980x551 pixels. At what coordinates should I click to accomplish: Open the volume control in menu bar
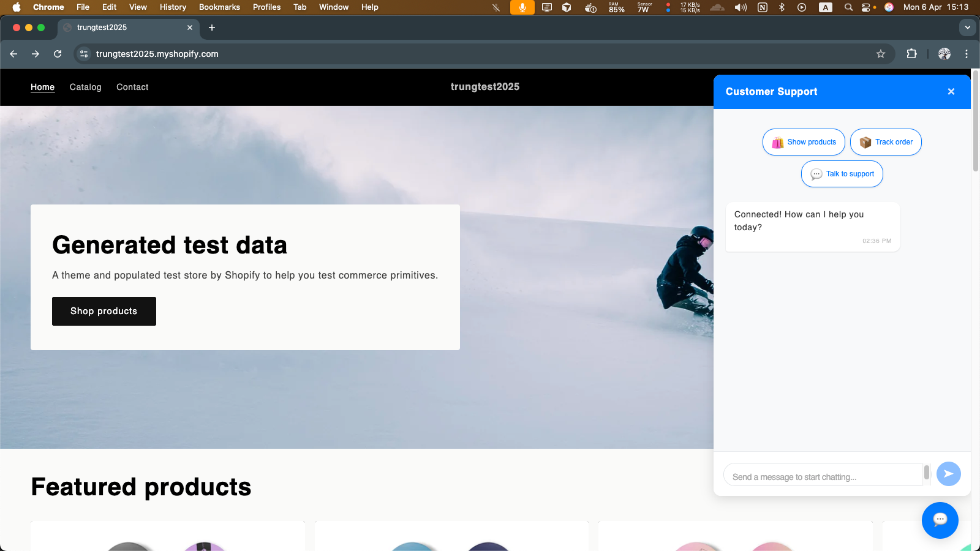[741, 7]
